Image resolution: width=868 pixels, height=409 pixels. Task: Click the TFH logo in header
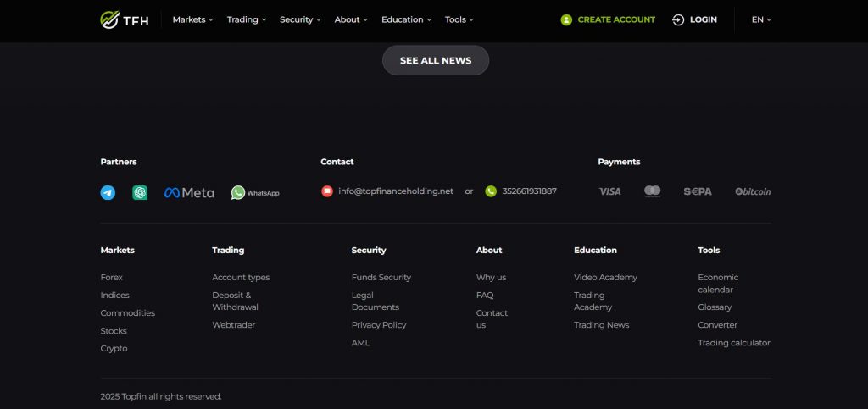coord(124,19)
